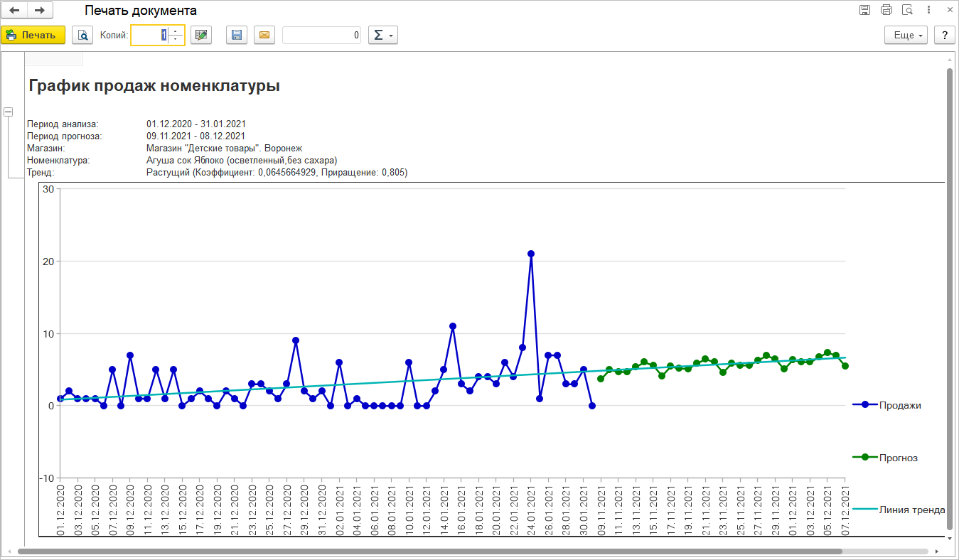Image resolution: width=959 pixels, height=560 pixels.
Task: Increase copies with the up stepper arrow
Action: (176, 31)
